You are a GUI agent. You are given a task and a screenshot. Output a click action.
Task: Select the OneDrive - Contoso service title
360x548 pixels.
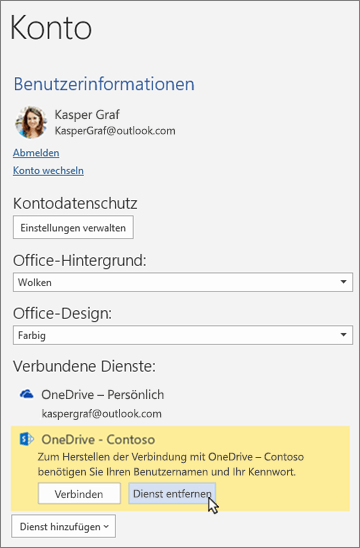tap(98, 439)
